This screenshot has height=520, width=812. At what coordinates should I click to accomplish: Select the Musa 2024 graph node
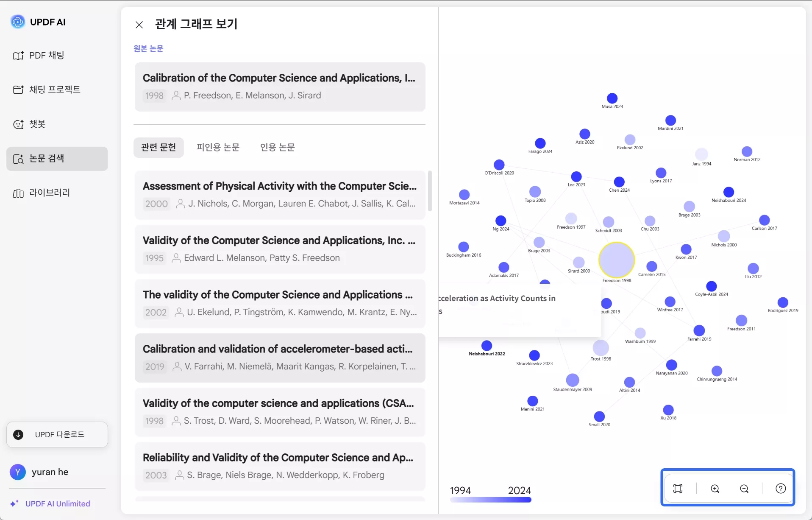pos(612,98)
